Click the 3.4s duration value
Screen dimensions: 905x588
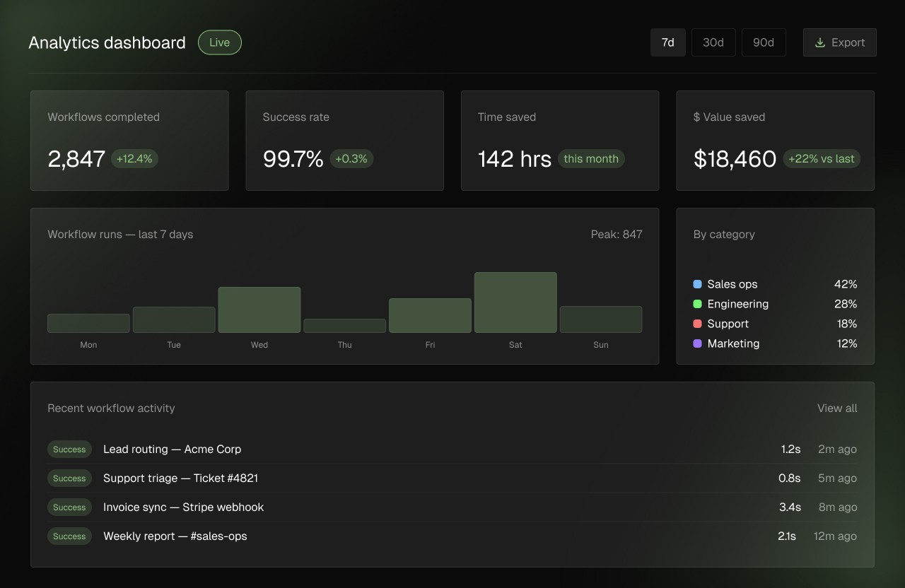click(x=790, y=507)
